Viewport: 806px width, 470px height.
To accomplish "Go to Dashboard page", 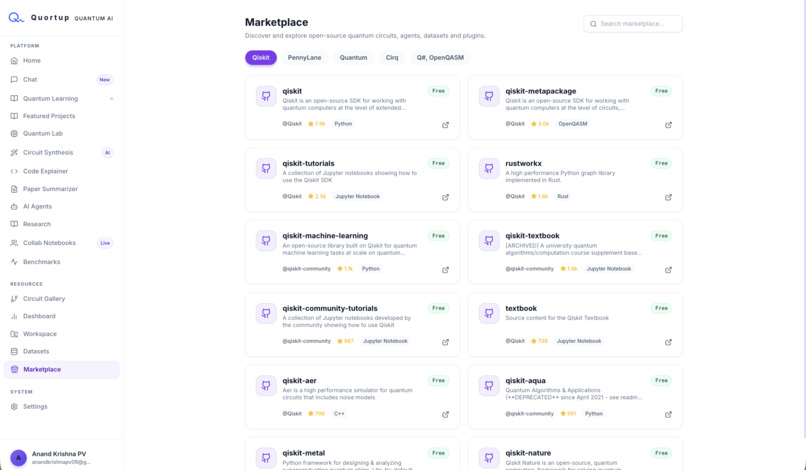I will click(62, 316).
